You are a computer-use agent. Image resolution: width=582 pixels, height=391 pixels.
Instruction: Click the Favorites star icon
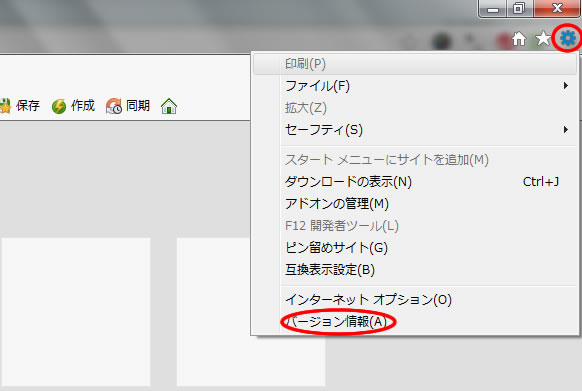pyautogui.click(x=543, y=38)
